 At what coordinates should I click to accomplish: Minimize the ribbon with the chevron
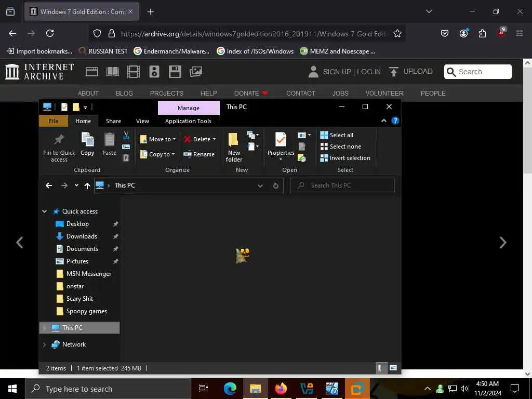pos(384,121)
